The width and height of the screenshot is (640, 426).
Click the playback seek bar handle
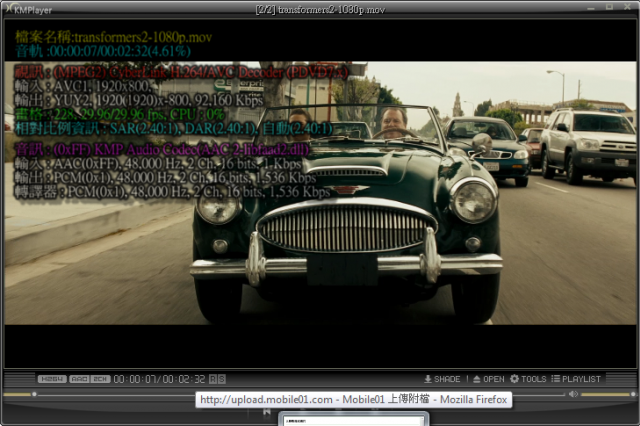pyautogui.click(x=34, y=394)
